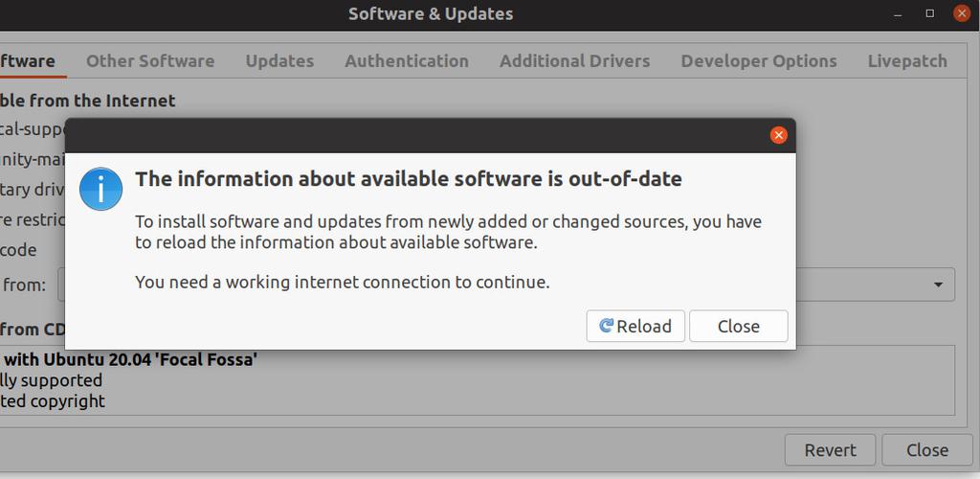Click the Revert button
Viewport: 980px width, 479px height.
pyautogui.click(x=829, y=450)
